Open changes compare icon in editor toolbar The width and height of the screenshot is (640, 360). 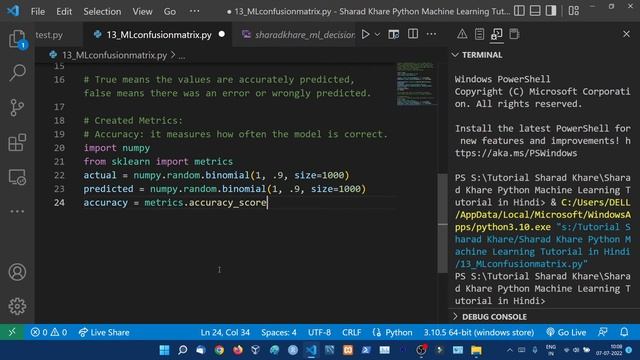click(393, 34)
